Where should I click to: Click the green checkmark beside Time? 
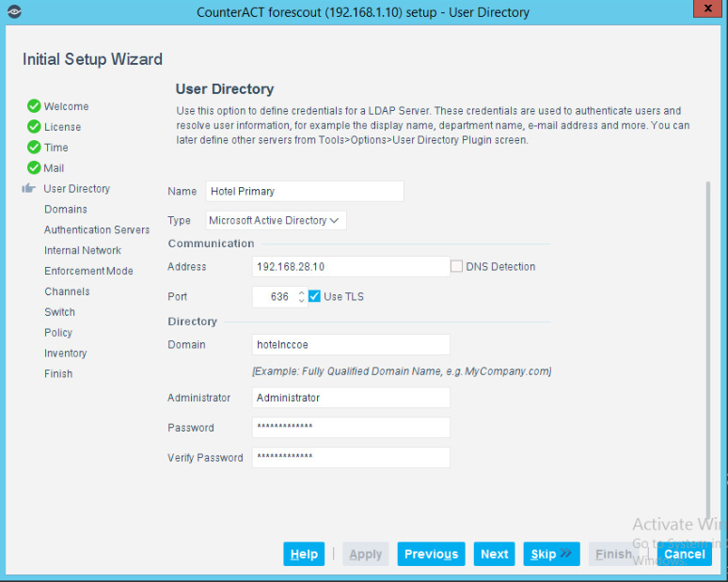click(34, 147)
